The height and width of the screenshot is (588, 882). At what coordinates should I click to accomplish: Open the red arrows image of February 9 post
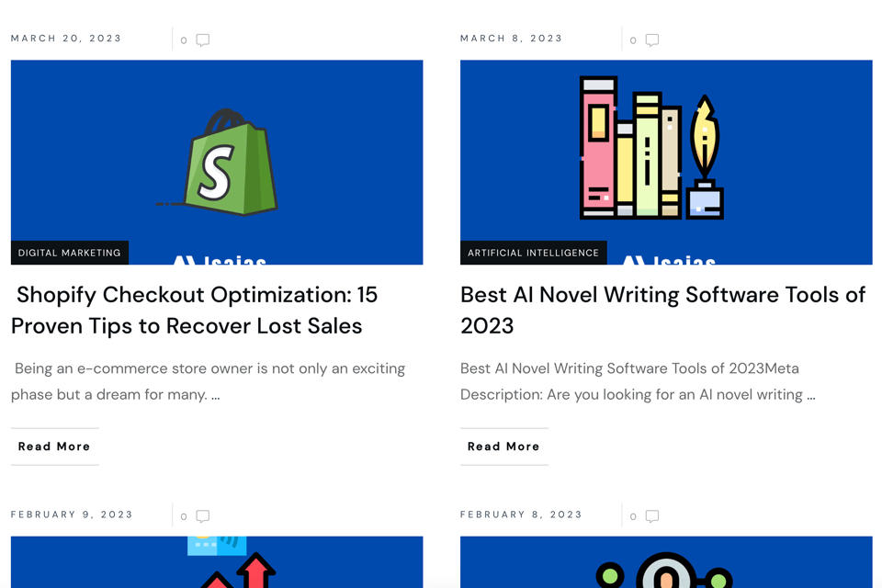217,562
